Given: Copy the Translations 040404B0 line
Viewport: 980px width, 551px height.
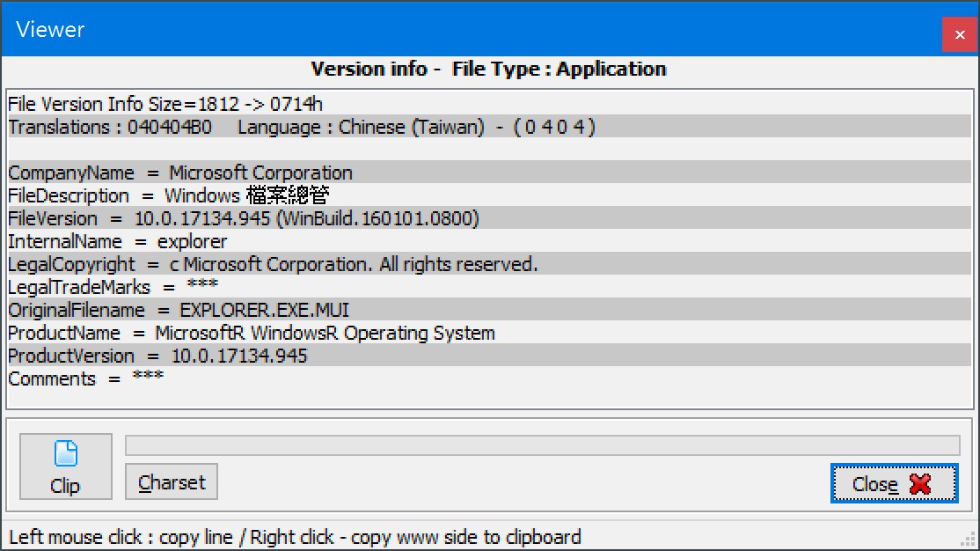Looking at the screenshot, I should (490, 127).
